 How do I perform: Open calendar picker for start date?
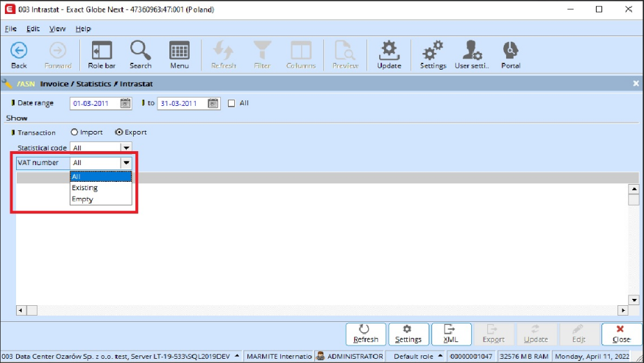(125, 103)
